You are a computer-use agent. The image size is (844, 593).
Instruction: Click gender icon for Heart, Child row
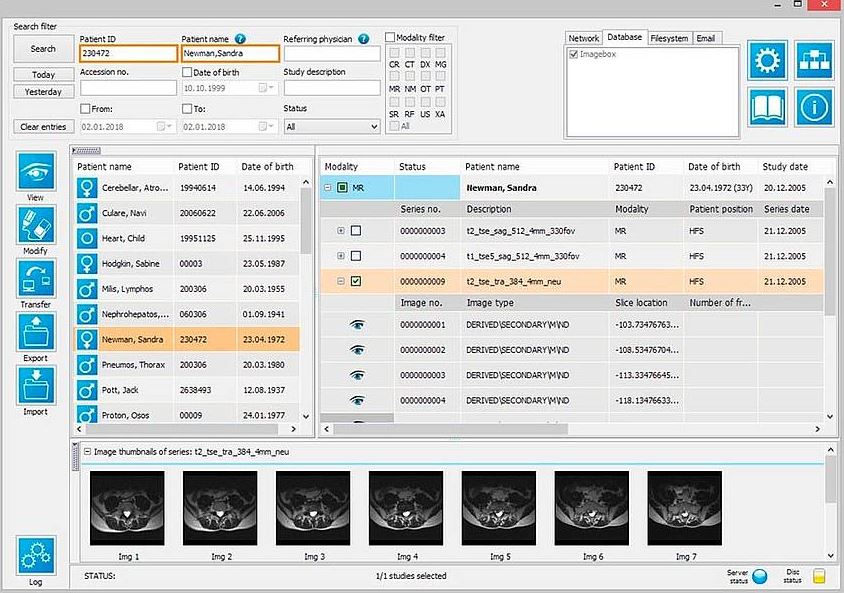click(87, 238)
